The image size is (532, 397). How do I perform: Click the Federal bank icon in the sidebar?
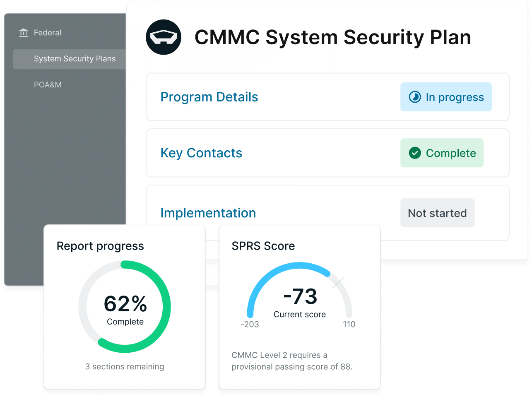24,32
